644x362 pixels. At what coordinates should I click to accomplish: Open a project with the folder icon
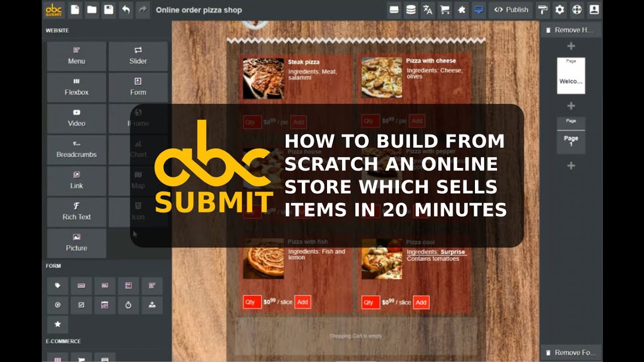point(92,10)
